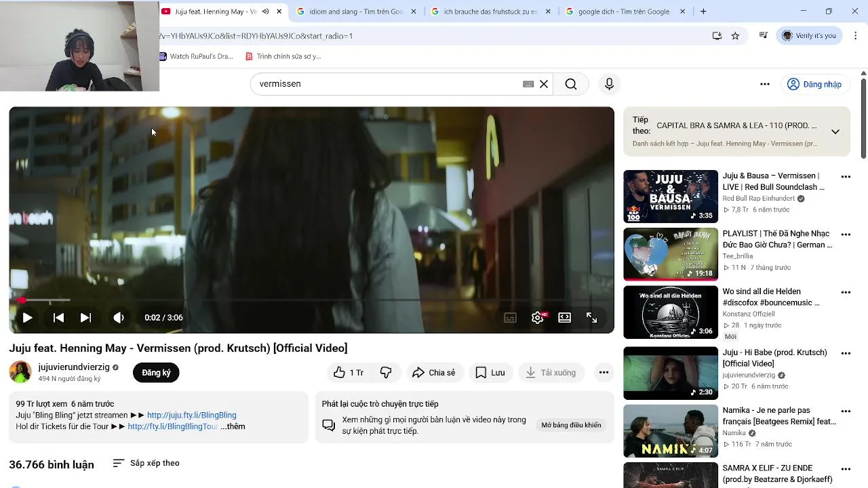Open Trình chính sửa sơ y... bookmark
This screenshot has width=868, height=488.
click(283, 56)
